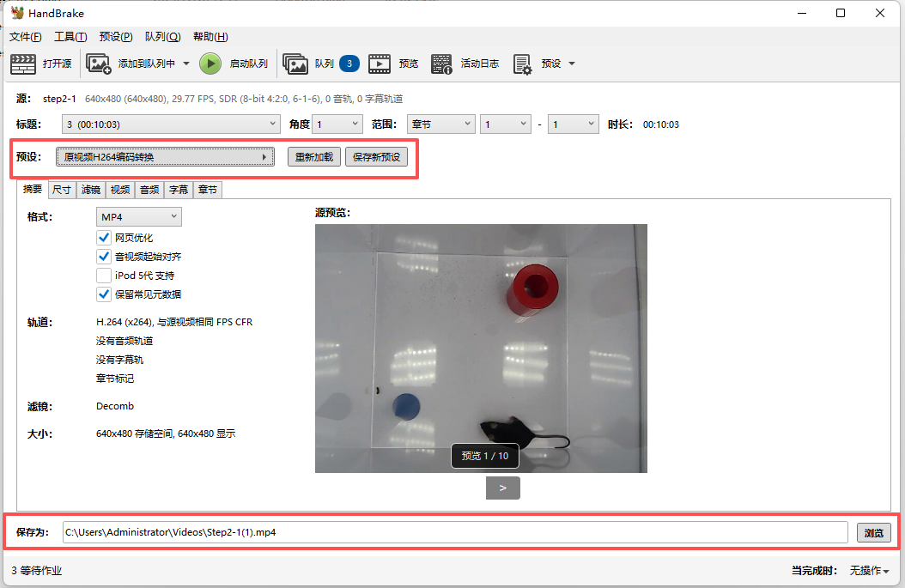Click the 预览 video preview icon
This screenshot has height=588, width=905.
click(380, 64)
